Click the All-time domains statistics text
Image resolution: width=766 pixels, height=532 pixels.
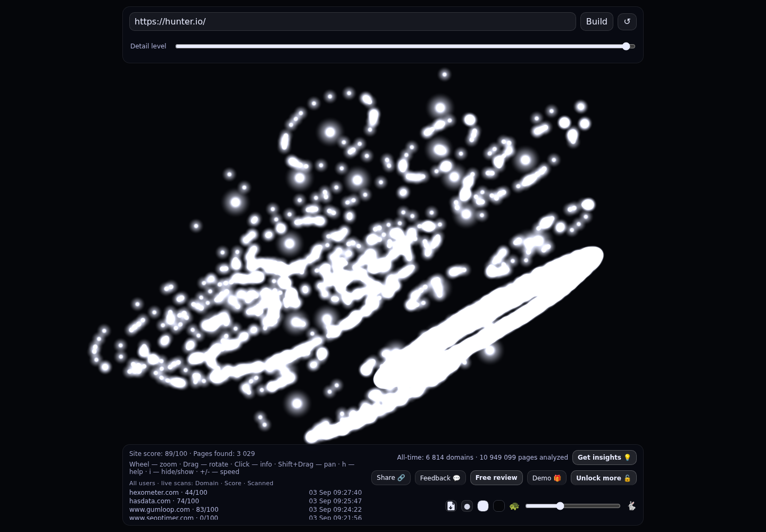[482, 458]
